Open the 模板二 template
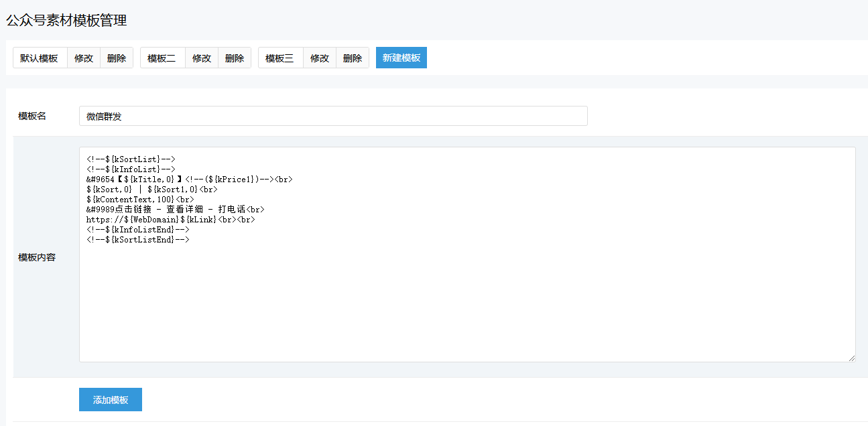Screen dimensions: 868x426 click(x=162, y=58)
